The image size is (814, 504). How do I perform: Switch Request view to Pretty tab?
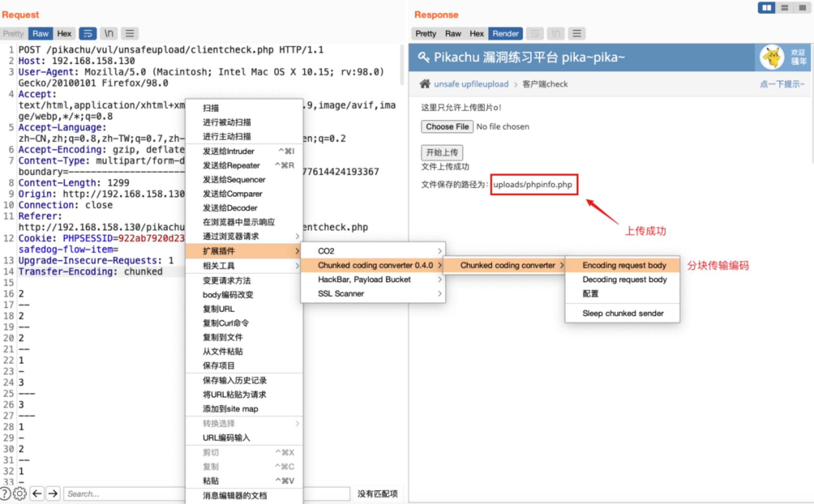(13, 34)
